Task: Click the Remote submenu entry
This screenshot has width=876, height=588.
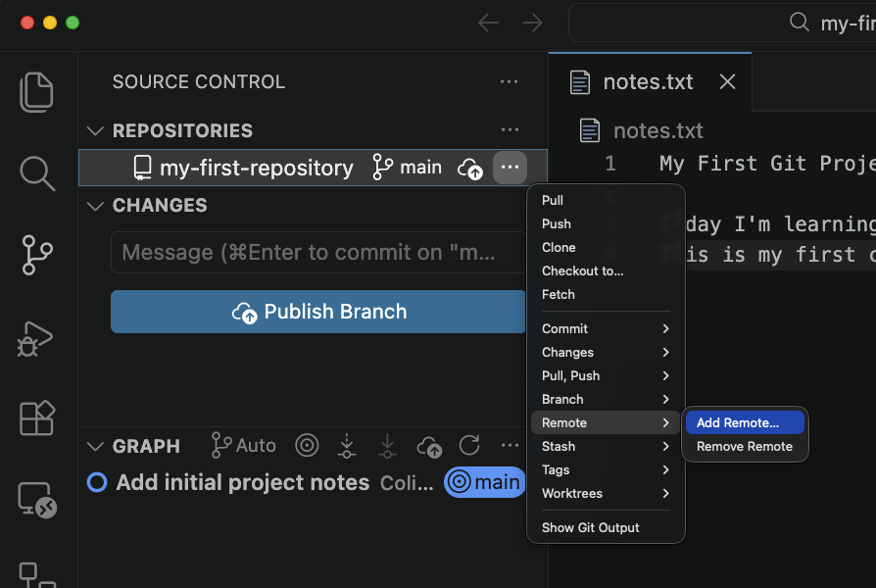Action: pos(606,422)
